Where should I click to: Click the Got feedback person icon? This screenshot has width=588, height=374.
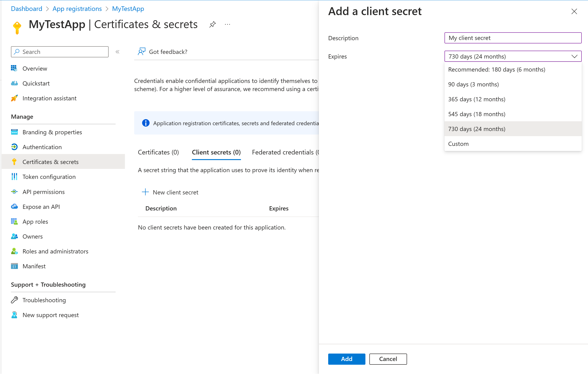point(141,51)
